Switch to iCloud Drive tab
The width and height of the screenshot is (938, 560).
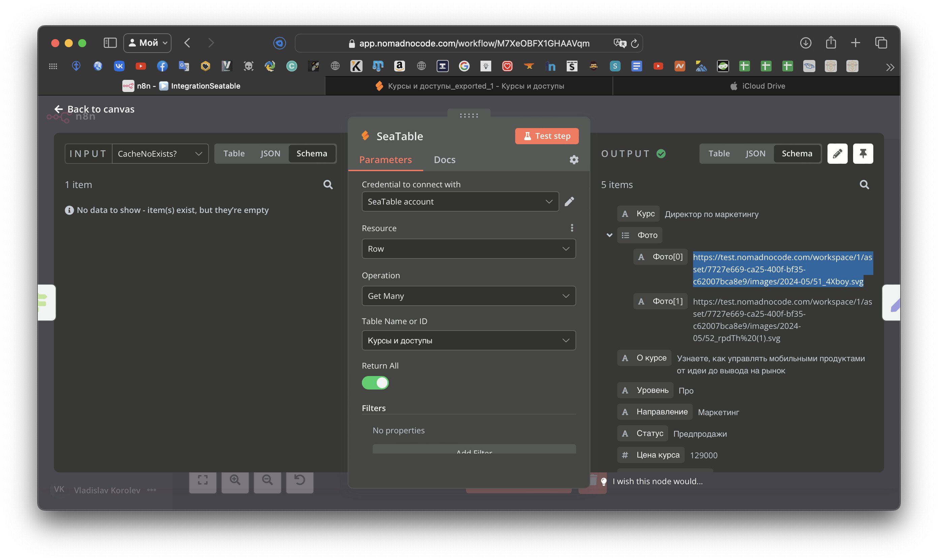click(x=757, y=86)
